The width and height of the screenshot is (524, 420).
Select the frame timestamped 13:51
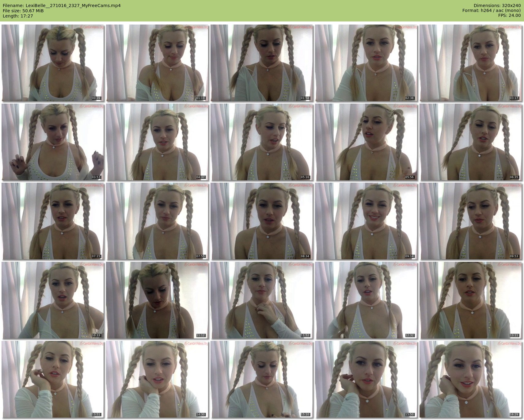(x=53, y=379)
